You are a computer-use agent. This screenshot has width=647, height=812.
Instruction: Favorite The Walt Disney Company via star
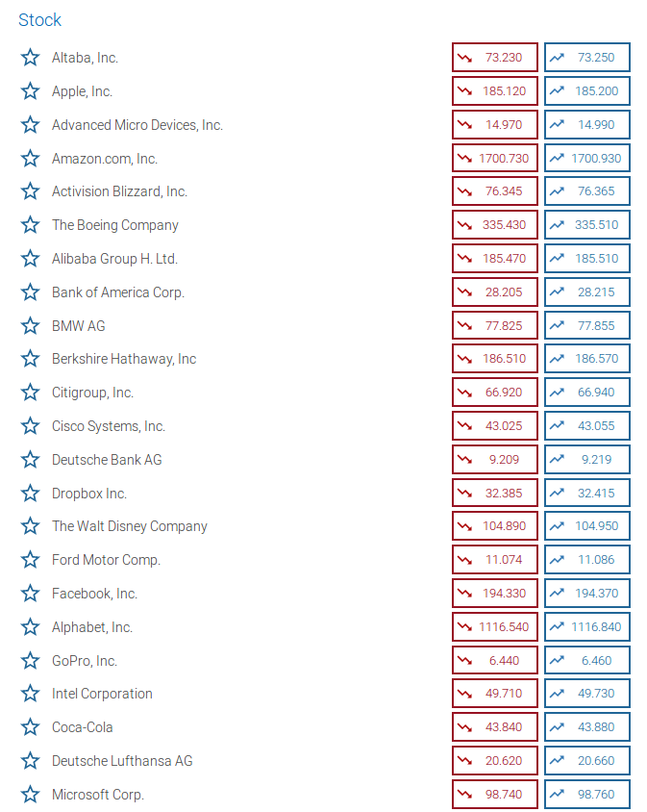[30, 526]
